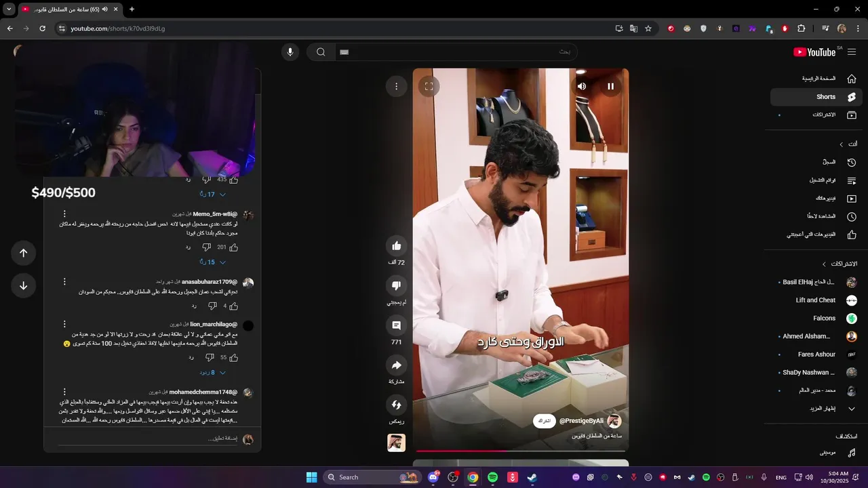The height and width of the screenshot is (488, 868).
Task: Expand the Subscriptions heading chevron
Action: click(824, 264)
